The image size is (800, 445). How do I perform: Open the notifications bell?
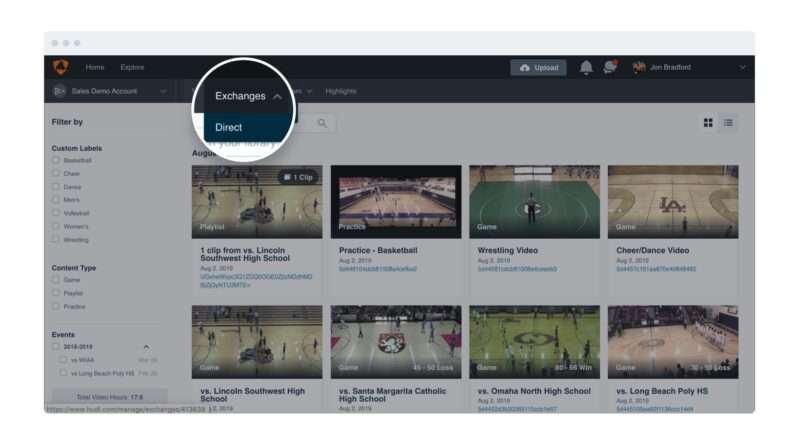[586, 67]
